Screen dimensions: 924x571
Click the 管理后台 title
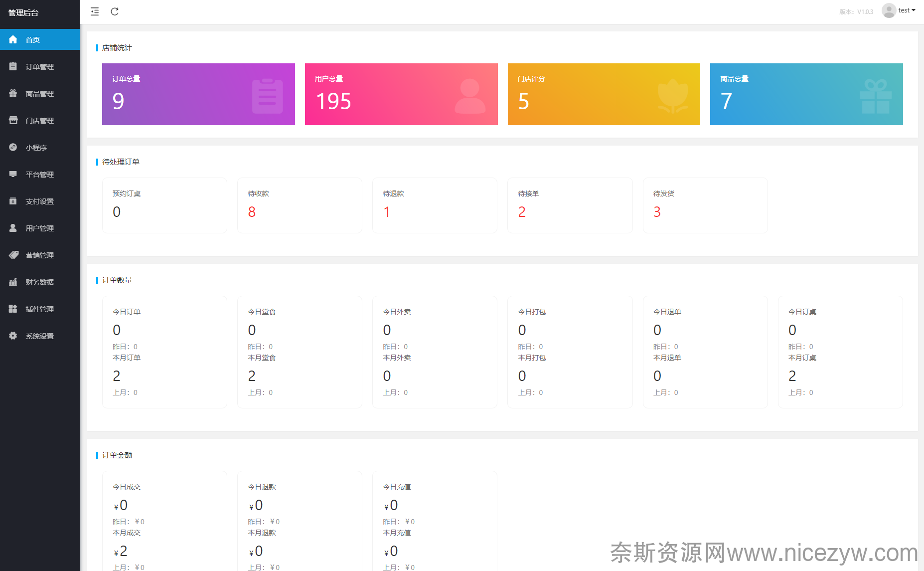click(x=23, y=12)
